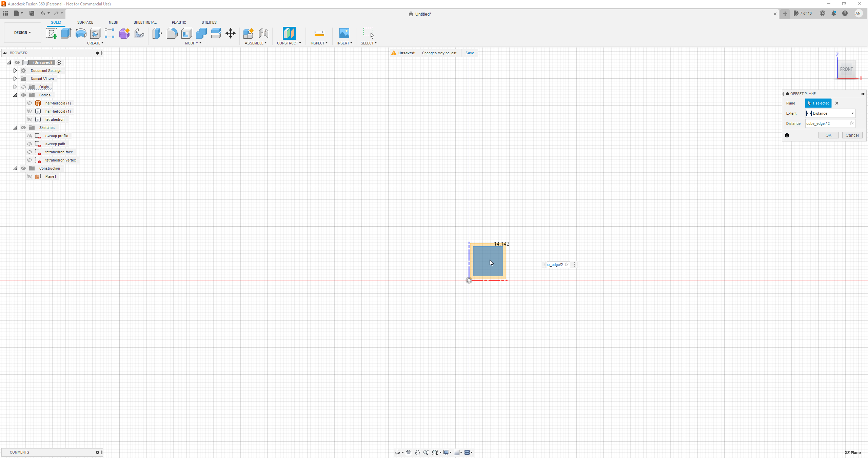Select the Assemble tool icon
The width and height of the screenshot is (868, 458).
point(249,33)
